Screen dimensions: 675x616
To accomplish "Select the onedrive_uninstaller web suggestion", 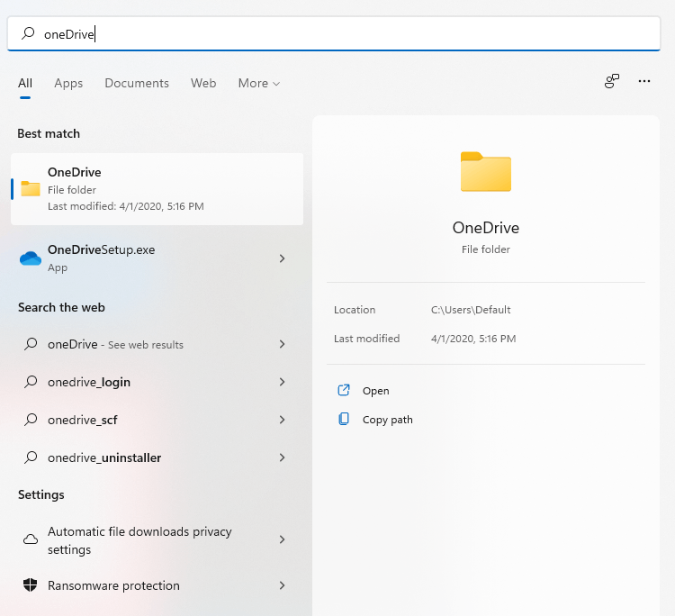I will pos(157,457).
